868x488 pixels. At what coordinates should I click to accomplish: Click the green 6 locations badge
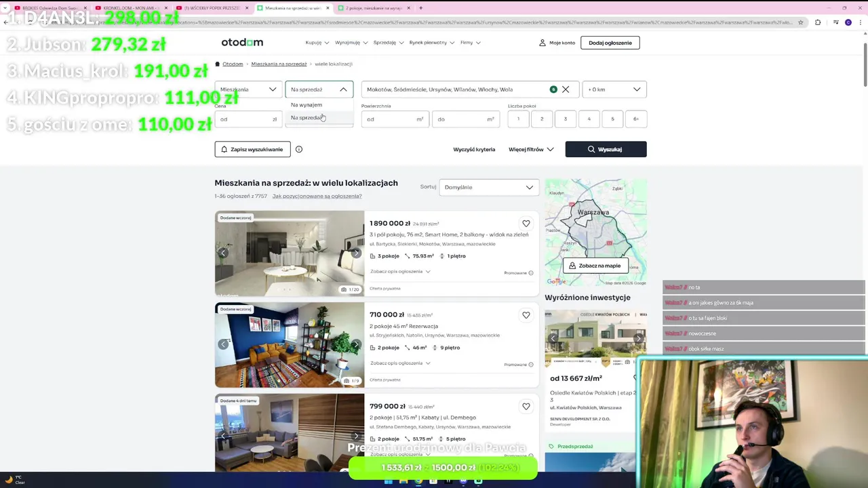coord(553,89)
